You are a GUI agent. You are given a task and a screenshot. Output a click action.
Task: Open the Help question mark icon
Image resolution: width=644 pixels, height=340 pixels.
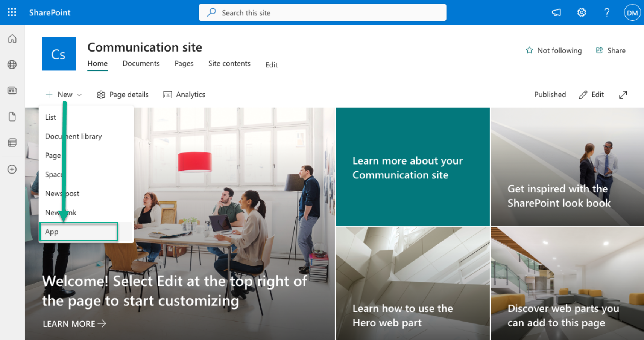point(607,12)
